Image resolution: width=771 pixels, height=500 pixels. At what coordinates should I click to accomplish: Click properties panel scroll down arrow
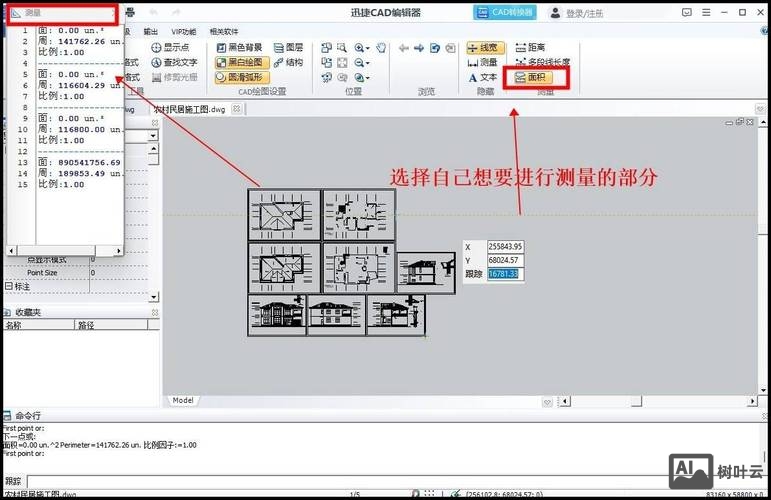tap(154, 296)
